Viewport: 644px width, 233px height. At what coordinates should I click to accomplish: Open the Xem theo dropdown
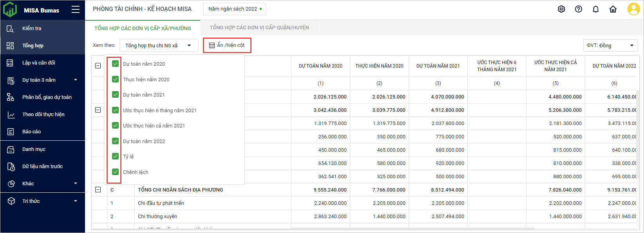[x=159, y=46]
